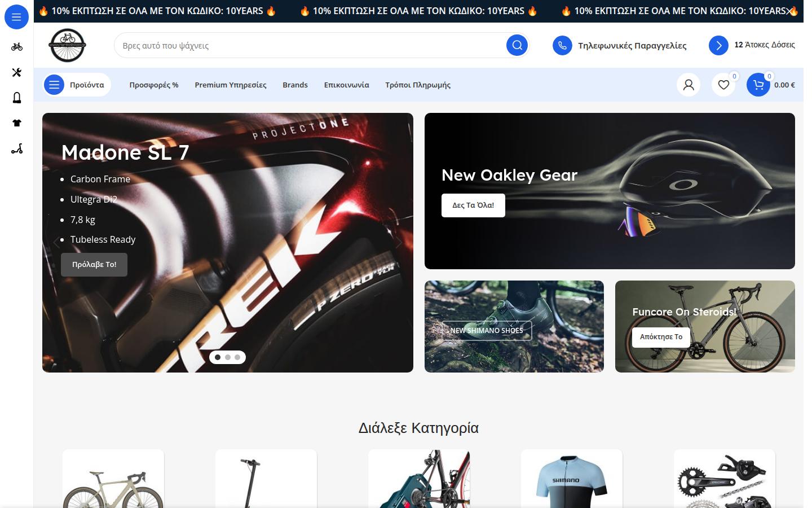Select the second slider pagination dot
Image resolution: width=812 pixels, height=508 pixels.
[228, 357]
